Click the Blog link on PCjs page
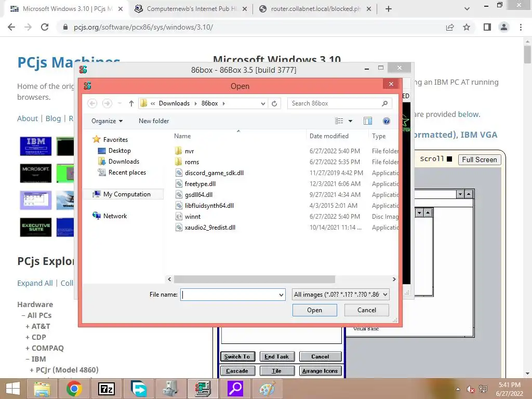Image resolution: width=532 pixels, height=399 pixels. [54, 118]
